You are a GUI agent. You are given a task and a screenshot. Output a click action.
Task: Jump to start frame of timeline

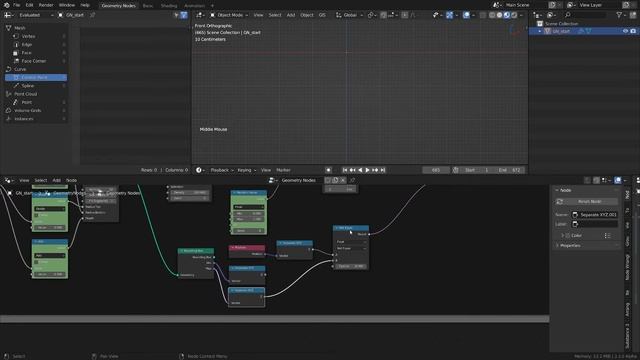[x=345, y=170]
